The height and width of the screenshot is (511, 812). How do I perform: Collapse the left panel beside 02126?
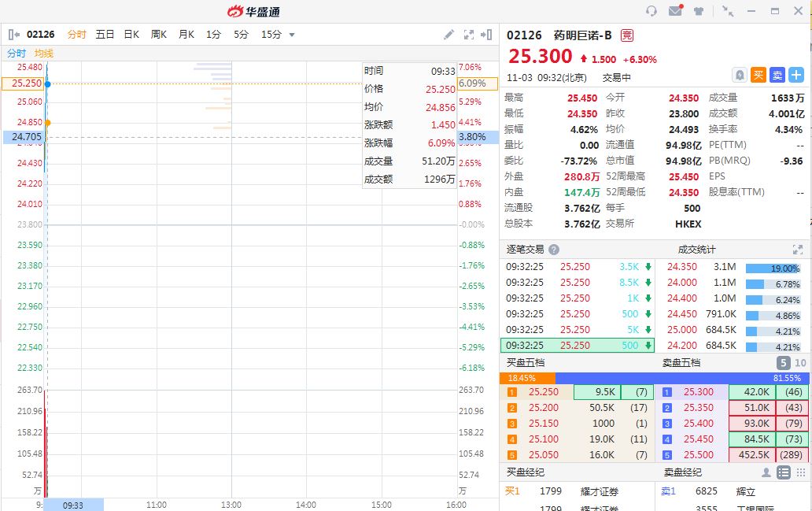point(14,35)
